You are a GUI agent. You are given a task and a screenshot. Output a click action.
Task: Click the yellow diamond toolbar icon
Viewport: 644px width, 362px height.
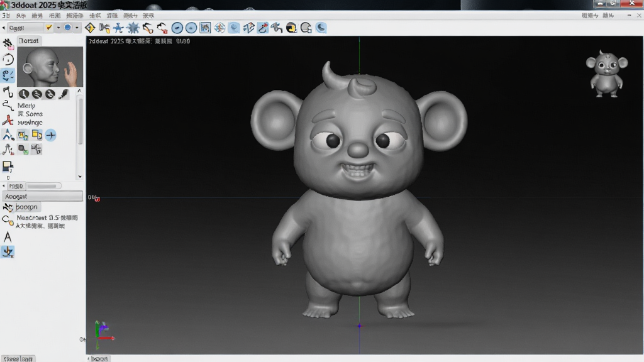(90, 28)
